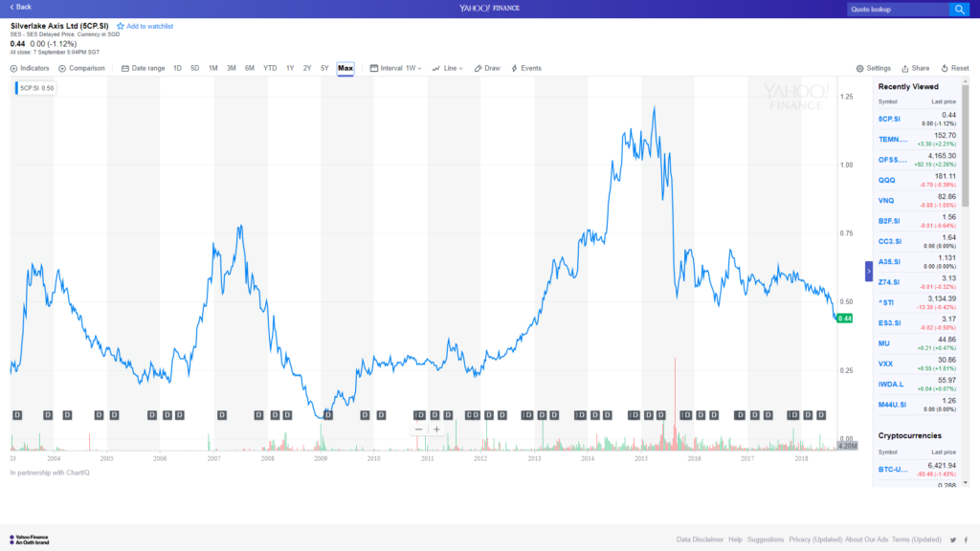Viewport: 980px width, 551px height.
Task: Expand the Interval 1W dropdown
Action: click(395, 68)
